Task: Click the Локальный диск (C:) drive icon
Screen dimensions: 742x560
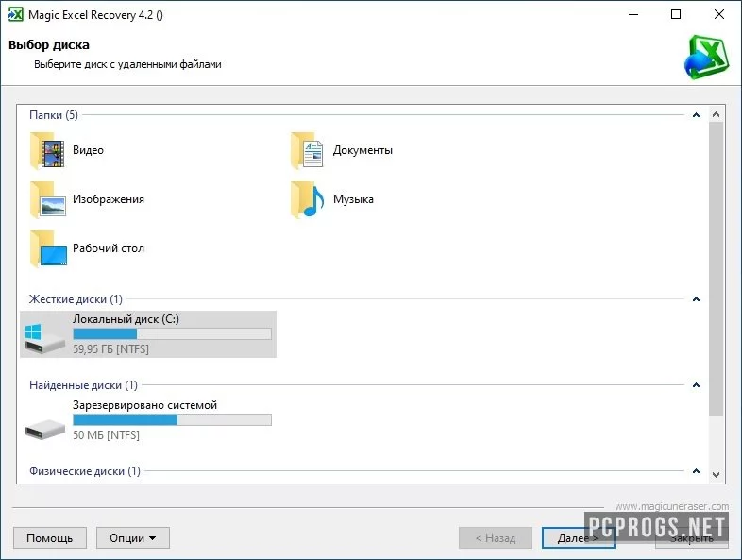Action: coord(44,338)
